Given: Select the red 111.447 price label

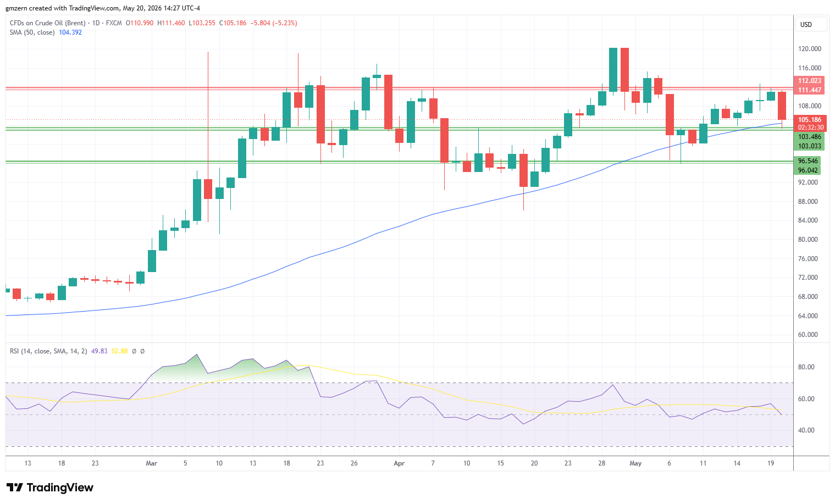Looking at the screenshot, I should (810, 90).
